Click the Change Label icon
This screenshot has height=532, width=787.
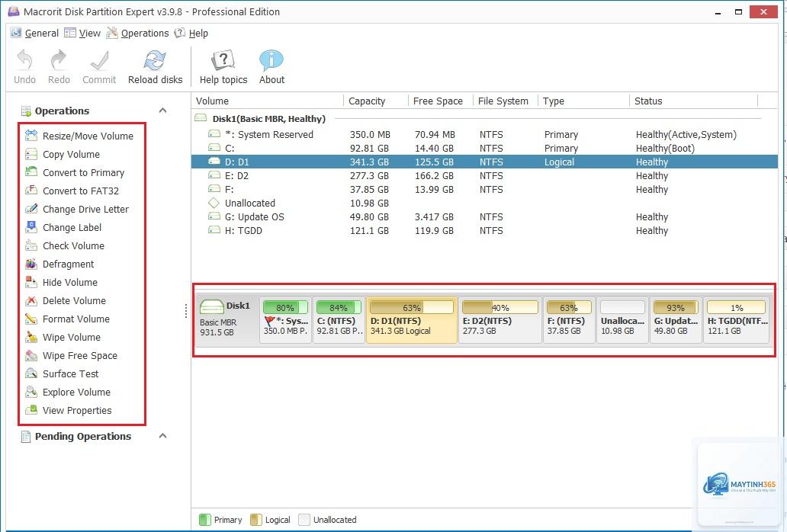(x=31, y=227)
